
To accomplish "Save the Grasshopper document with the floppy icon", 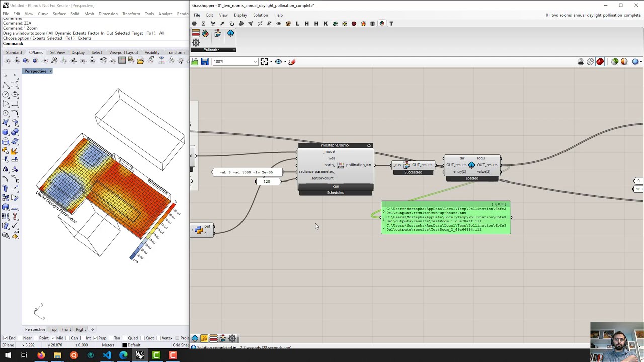I will pyautogui.click(x=205, y=62).
